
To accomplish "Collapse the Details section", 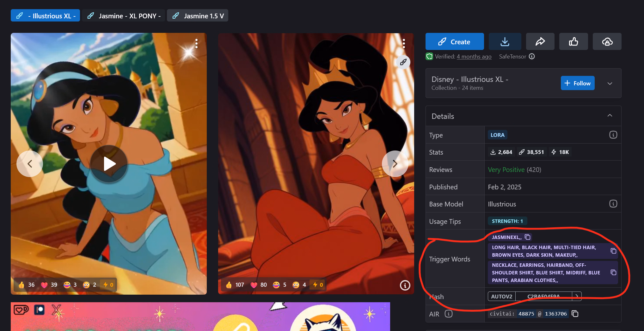I will pos(610,116).
